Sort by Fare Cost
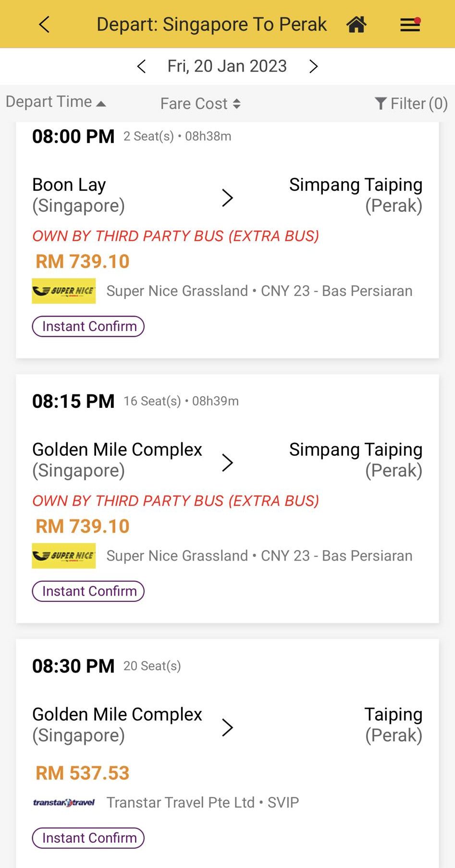The image size is (455, 868). [200, 104]
